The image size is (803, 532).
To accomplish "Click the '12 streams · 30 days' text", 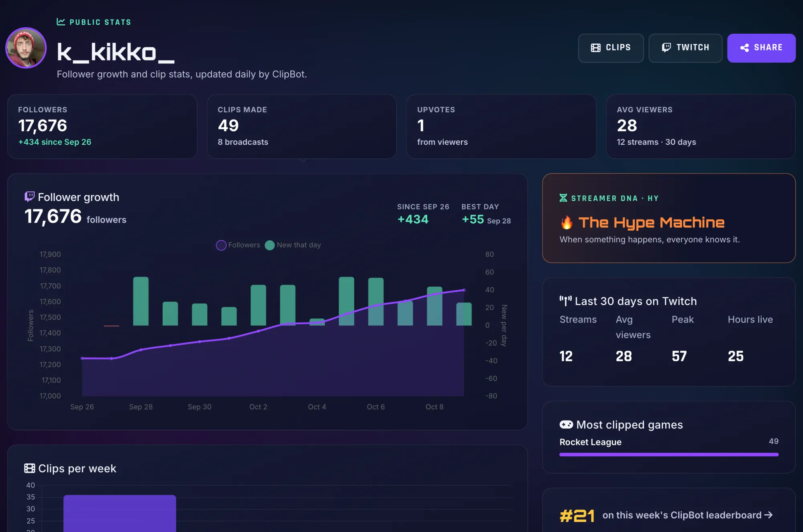I will point(656,142).
